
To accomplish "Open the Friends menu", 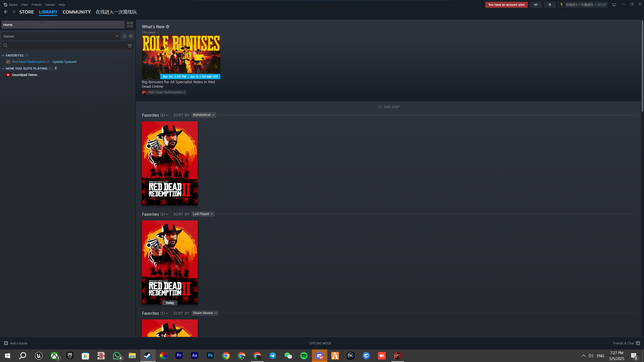I will click(37, 5).
